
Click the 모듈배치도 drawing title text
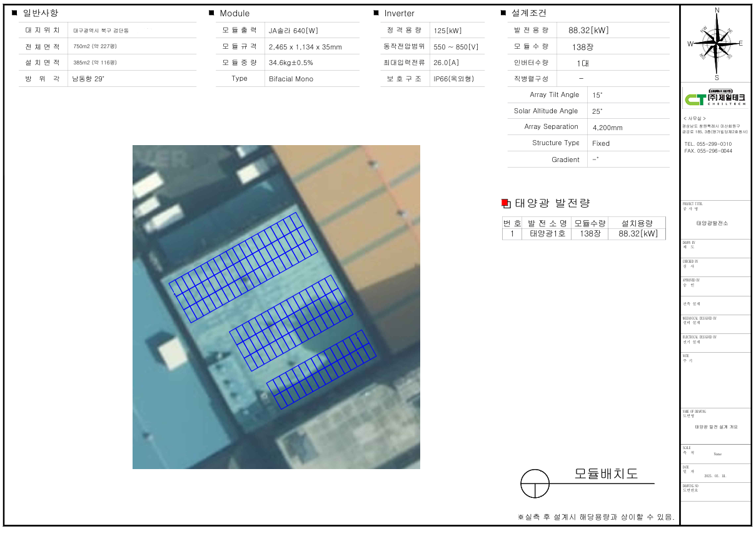click(x=606, y=473)
